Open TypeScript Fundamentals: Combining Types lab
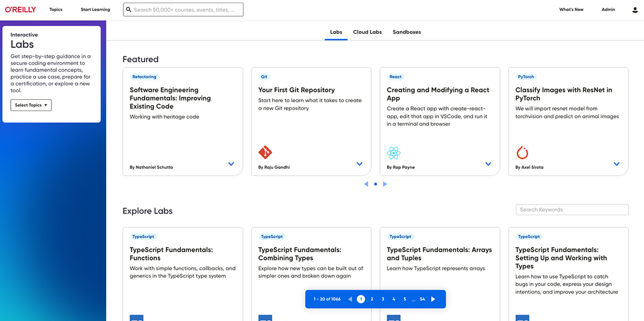This screenshot has width=644, height=321. [299, 254]
